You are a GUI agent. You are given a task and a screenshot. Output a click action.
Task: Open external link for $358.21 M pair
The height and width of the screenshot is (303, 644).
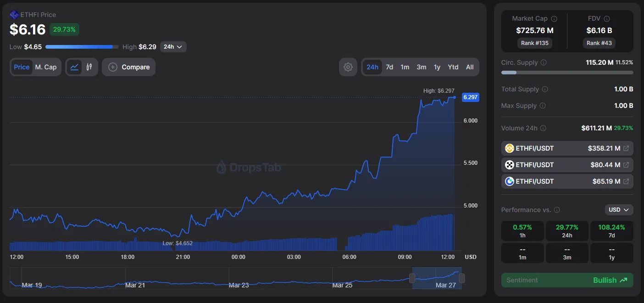click(626, 148)
